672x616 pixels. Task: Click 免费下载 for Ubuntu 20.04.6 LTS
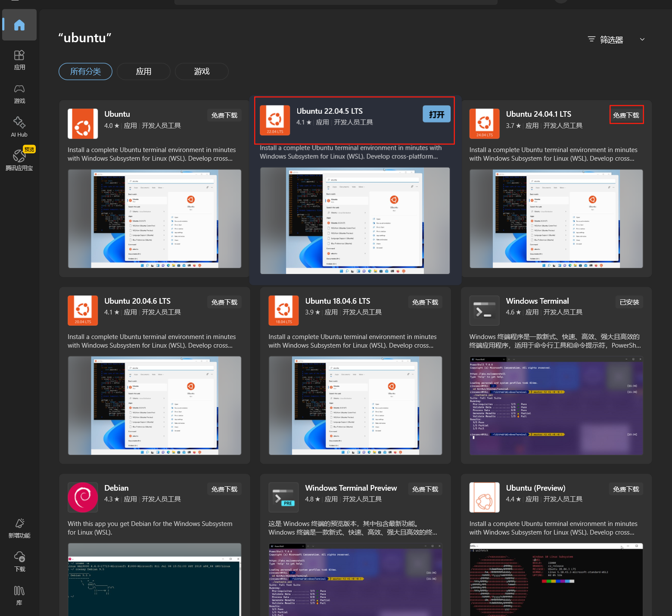click(224, 302)
